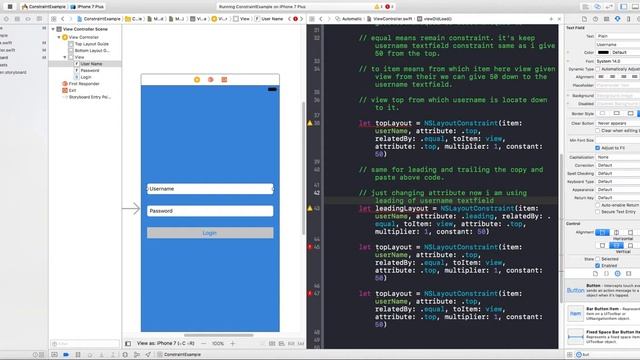This screenshot has width=640, height=360.
Task: Open ConstraintExample breadcrumb in jump bar
Action: coord(99,19)
